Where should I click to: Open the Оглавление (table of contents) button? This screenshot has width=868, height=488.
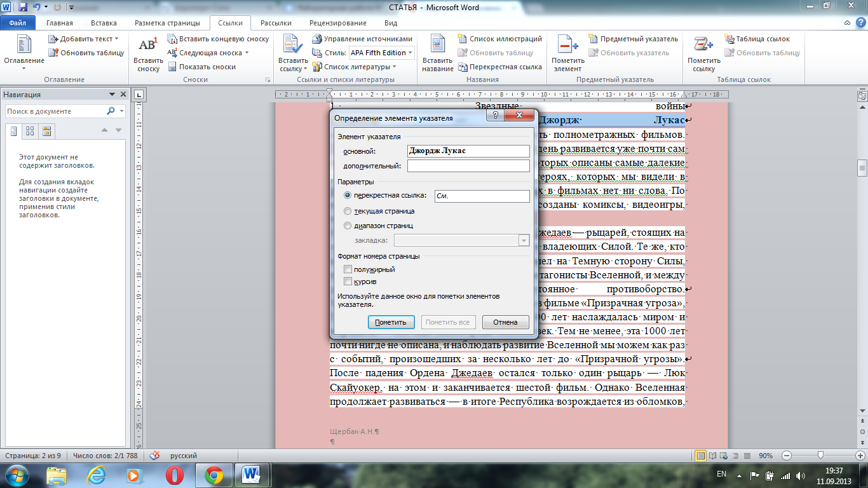(x=24, y=52)
